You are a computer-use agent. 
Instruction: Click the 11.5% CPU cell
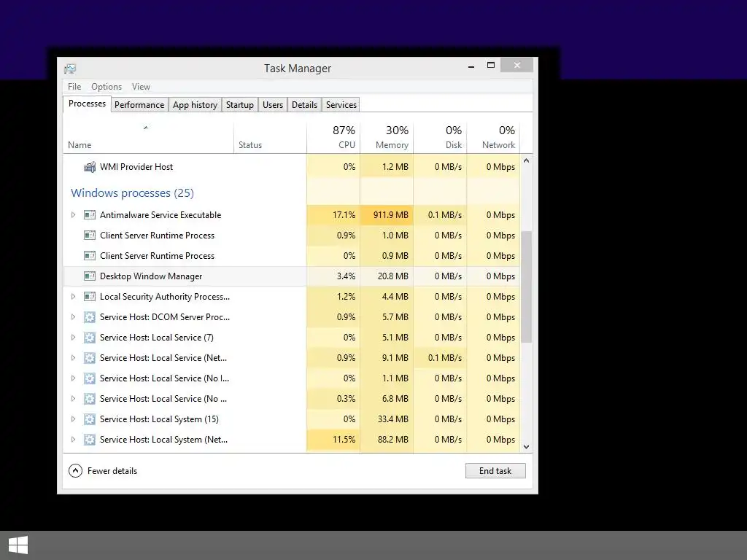pyautogui.click(x=333, y=440)
